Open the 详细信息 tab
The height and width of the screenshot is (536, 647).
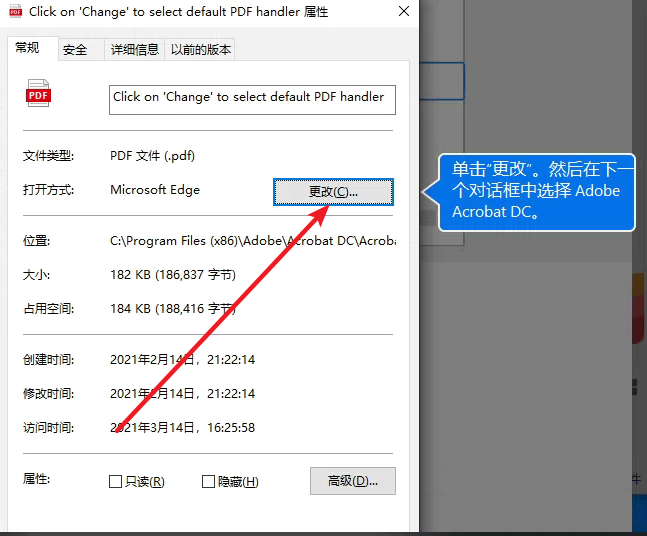[x=135, y=50]
